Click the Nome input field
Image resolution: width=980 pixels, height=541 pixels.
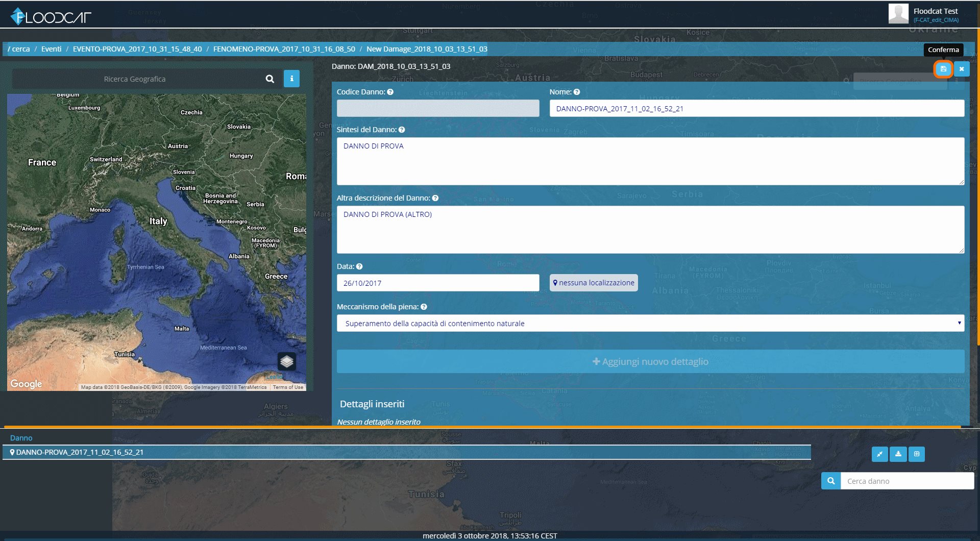(757, 108)
